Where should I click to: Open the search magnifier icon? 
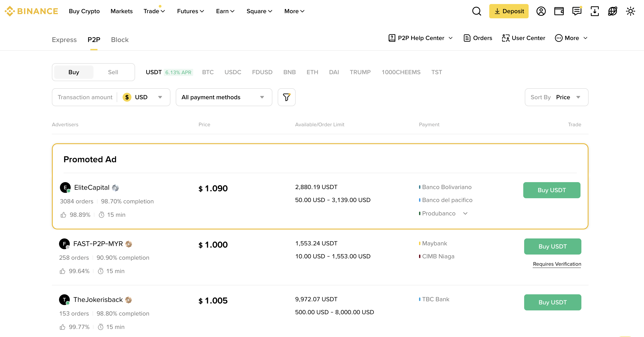pyautogui.click(x=477, y=11)
